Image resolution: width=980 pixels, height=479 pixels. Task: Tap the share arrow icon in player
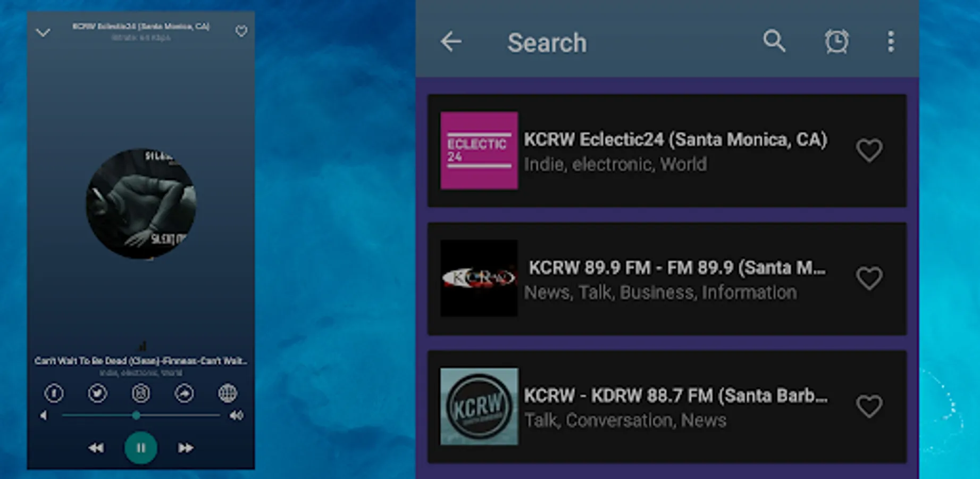[x=184, y=393]
